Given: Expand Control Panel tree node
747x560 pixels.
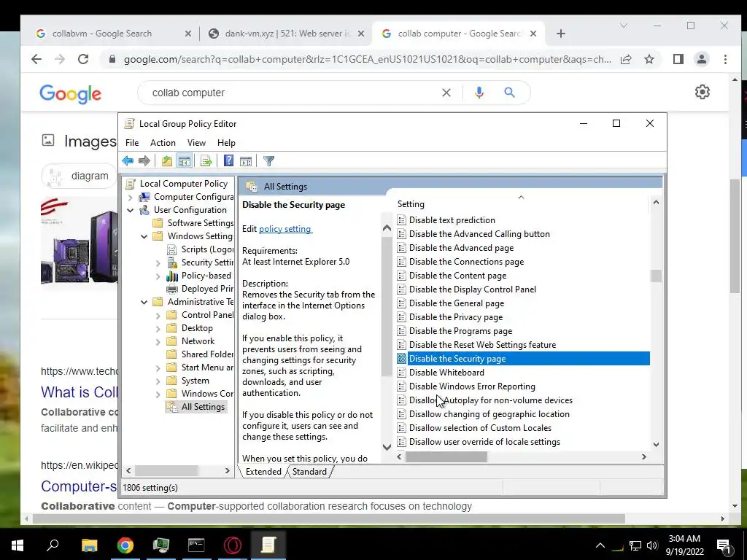Looking at the screenshot, I should pyautogui.click(x=158, y=315).
